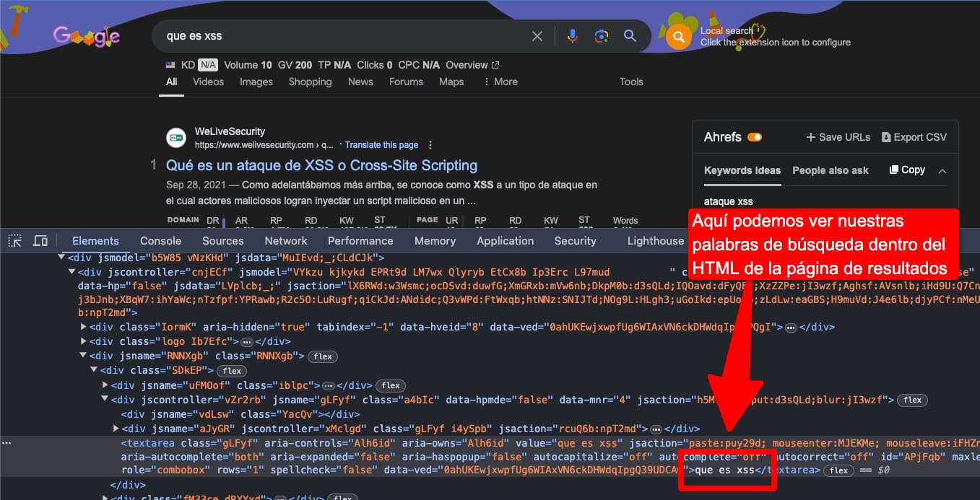Open the Network DevTools tab

[285, 241]
